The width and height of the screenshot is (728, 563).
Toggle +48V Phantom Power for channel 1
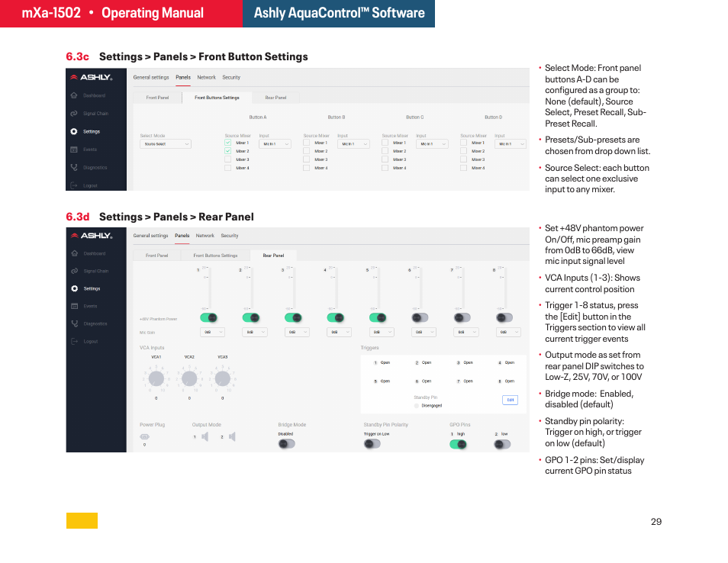coord(209,318)
